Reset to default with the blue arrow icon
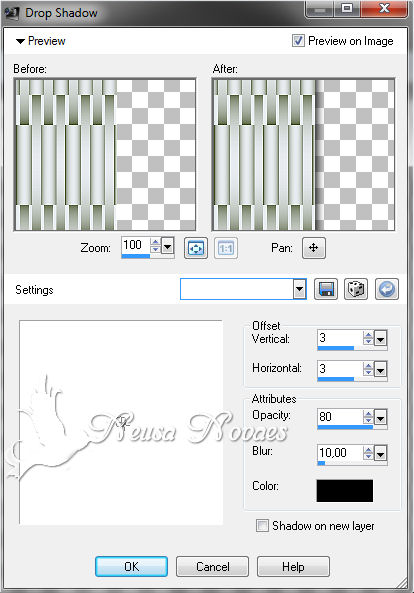This screenshot has height=593, width=414. [386, 289]
